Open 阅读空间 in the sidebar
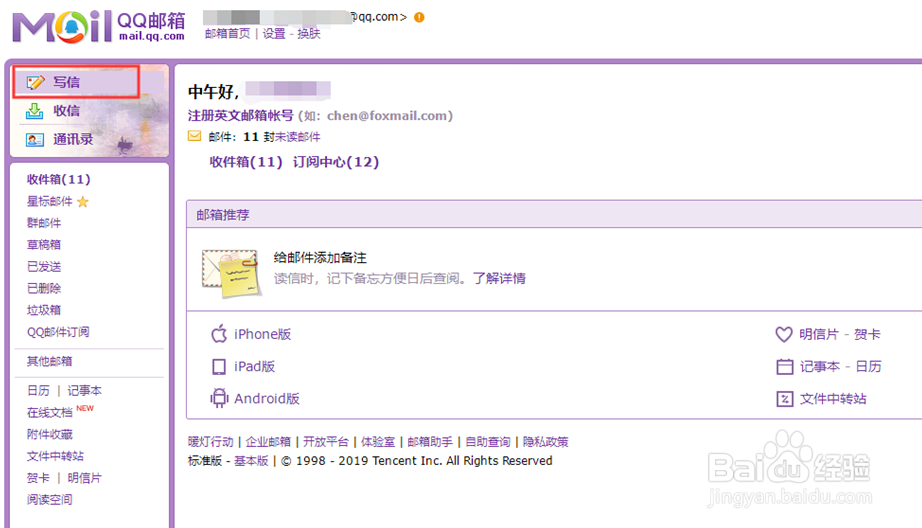922x528 pixels. coord(49,500)
